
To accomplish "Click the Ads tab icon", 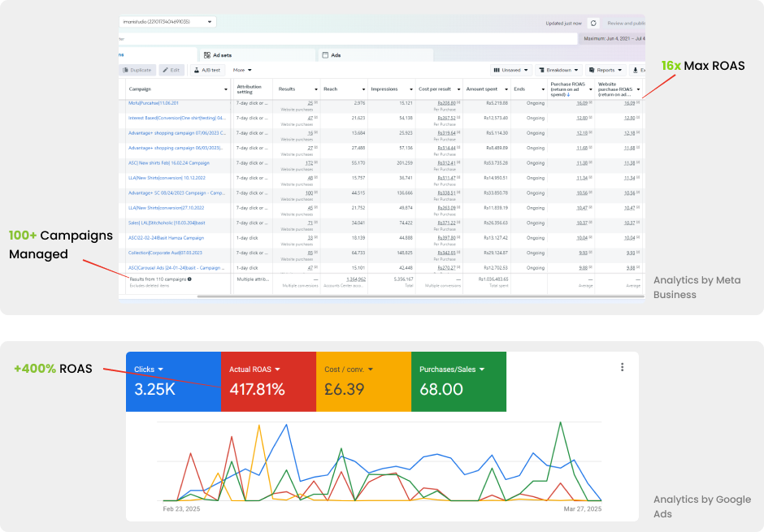I will (326, 55).
